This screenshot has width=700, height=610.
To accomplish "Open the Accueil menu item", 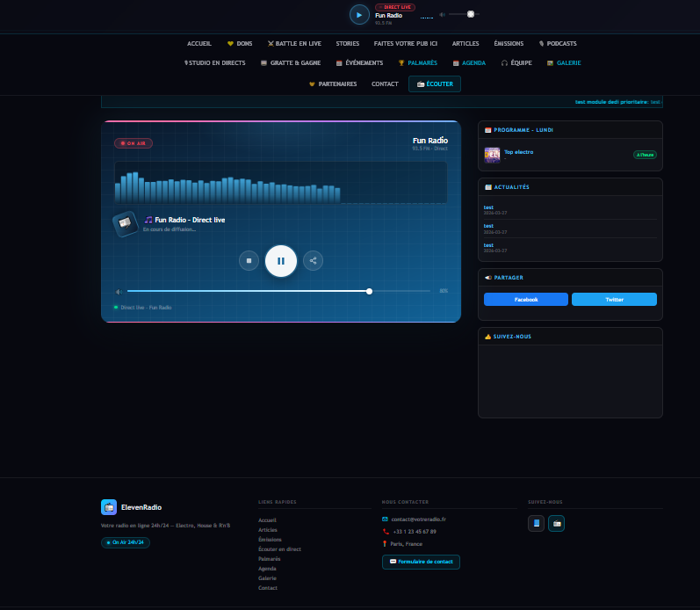I will pyautogui.click(x=199, y=43).
